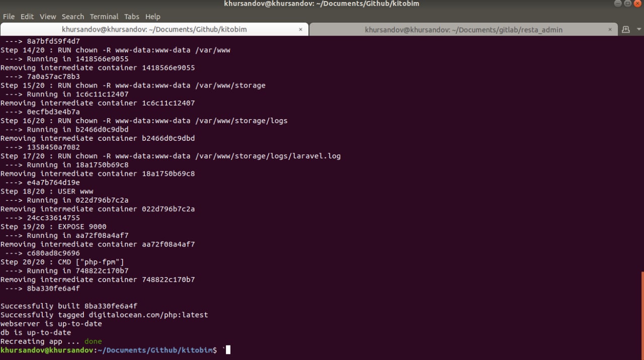Open the Edit menu

point(27,17)
